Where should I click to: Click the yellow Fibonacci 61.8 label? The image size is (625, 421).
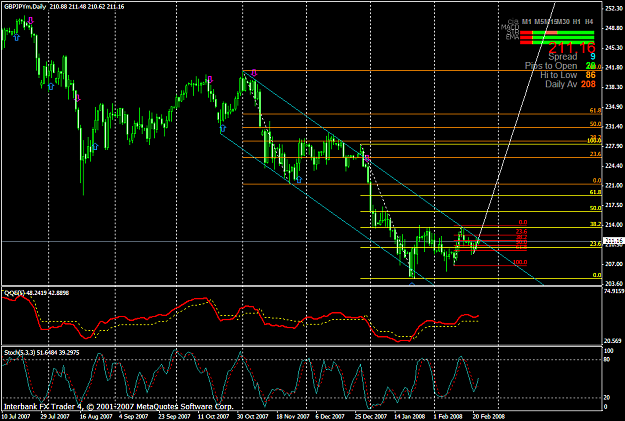tap(596, 192)
